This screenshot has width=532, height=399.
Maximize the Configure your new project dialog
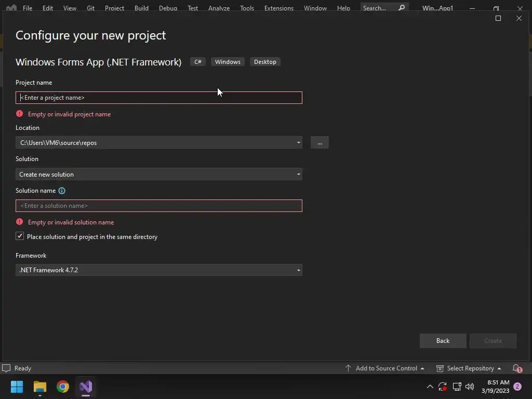point(498,18)
